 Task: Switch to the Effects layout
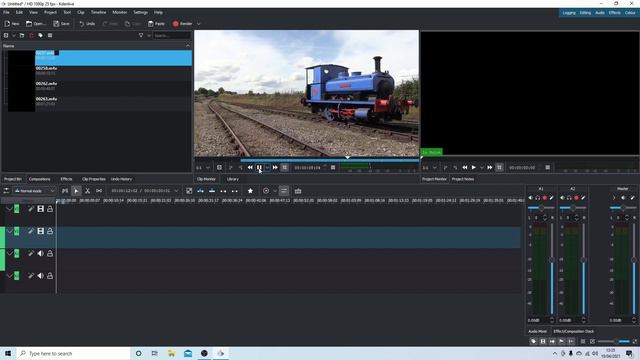[615, 13]
